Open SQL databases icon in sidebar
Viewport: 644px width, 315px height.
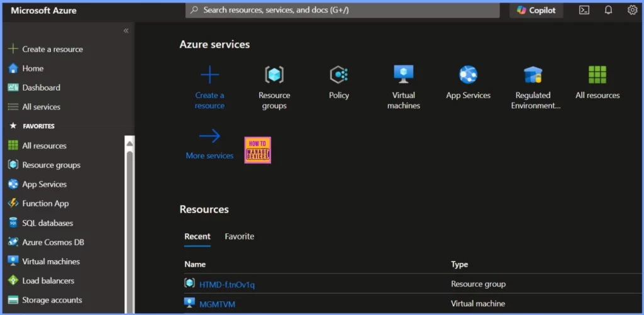(13, 223)
